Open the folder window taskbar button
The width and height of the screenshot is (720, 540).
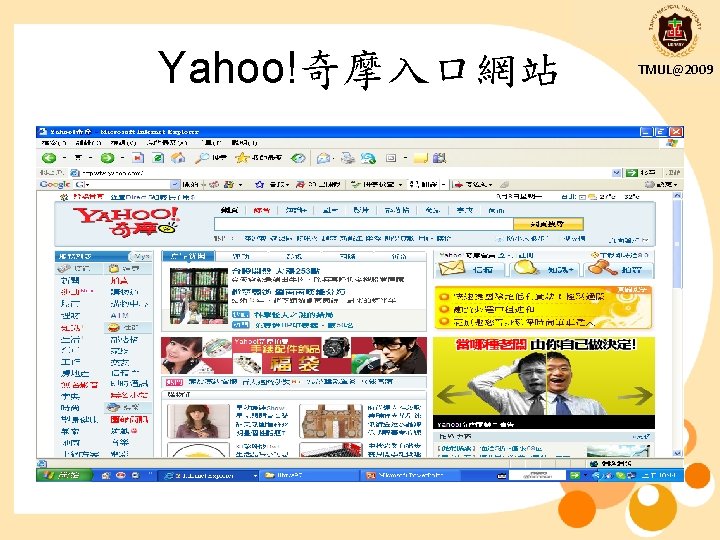click(x=307, y=475)
